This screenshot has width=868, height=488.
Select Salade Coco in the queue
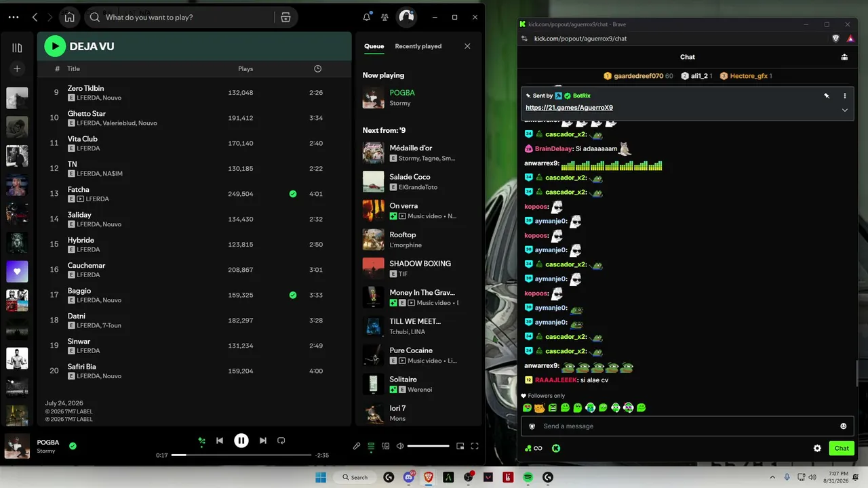pyautogui.click(x=410, y=177)
